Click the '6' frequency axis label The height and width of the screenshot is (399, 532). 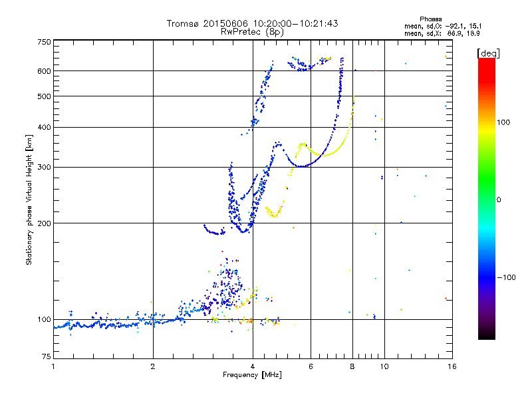[311, 366]
